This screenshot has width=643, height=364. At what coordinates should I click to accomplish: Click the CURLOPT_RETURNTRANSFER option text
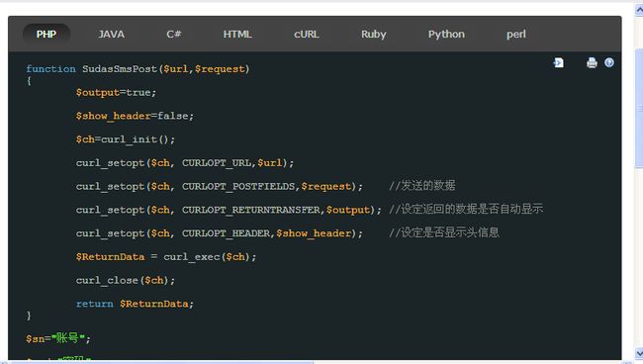coord(251,210)
